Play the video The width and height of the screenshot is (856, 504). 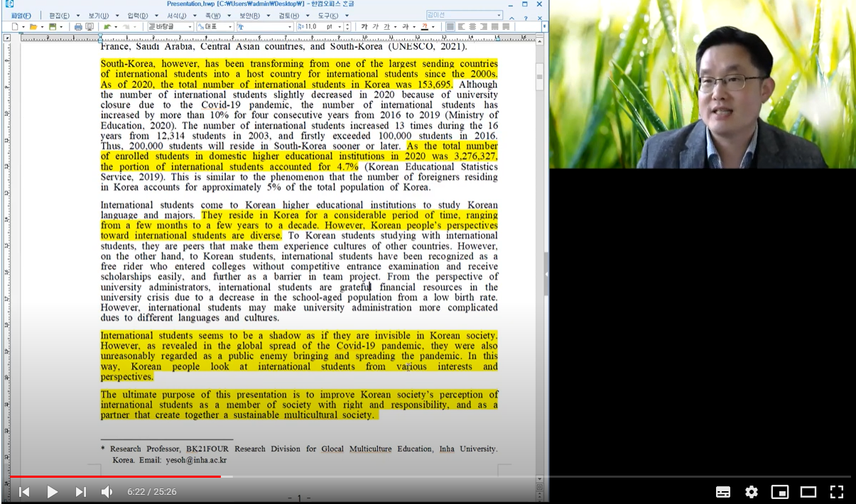coord(52,491)
